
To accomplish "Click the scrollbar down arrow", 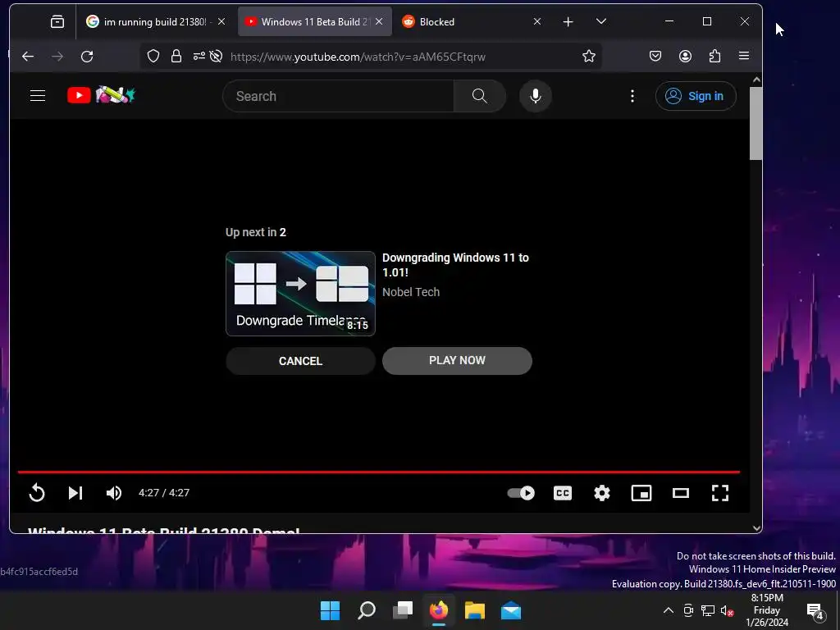I will (x=756, y=527).
